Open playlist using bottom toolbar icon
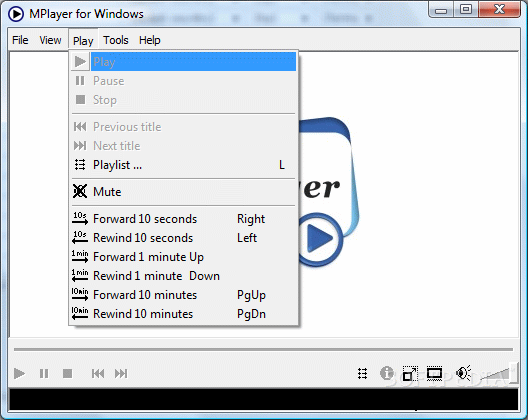Image resolution: width=528 pixels, height=420 pixels. pyautogui.click(x=362, y=374)
